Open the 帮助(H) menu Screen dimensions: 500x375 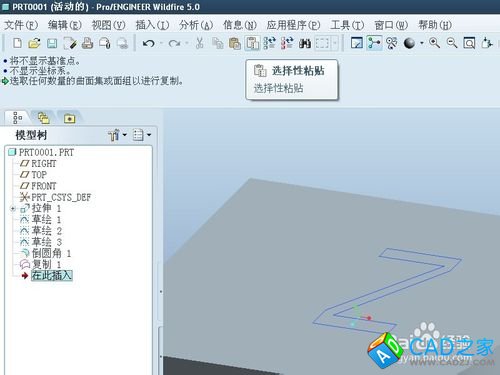[435, 25]
